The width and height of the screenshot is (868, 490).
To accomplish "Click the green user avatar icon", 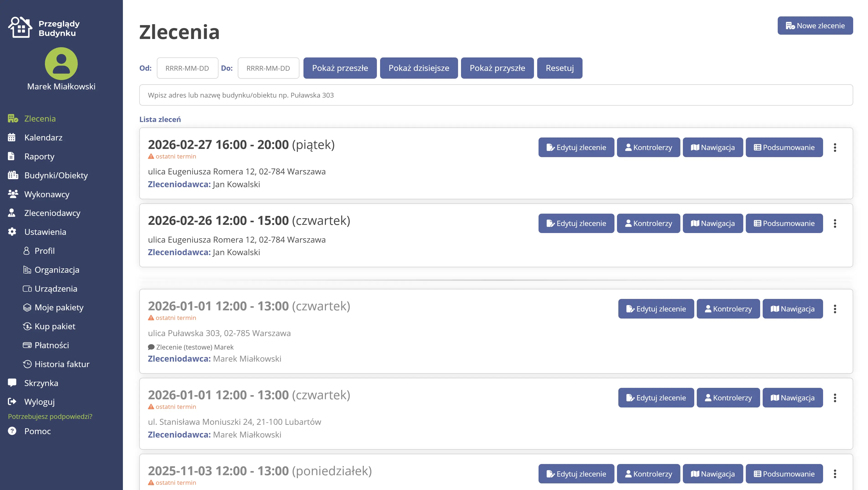I will [x=61, y=64].
